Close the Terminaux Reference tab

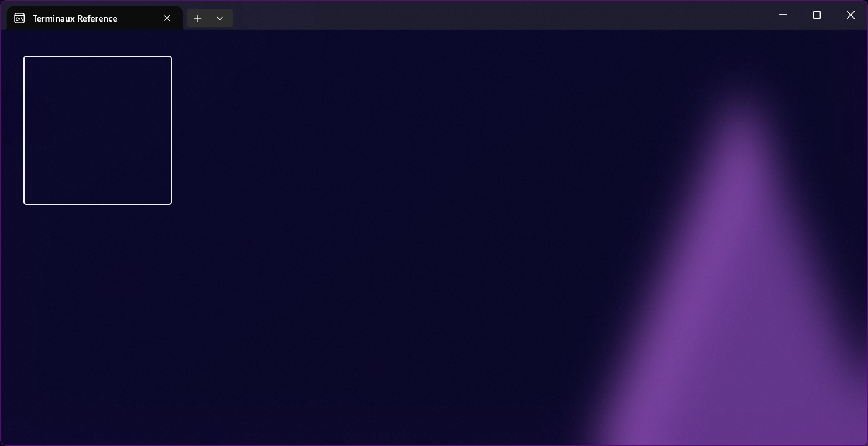pyautogui.click(x=167, y=18)
